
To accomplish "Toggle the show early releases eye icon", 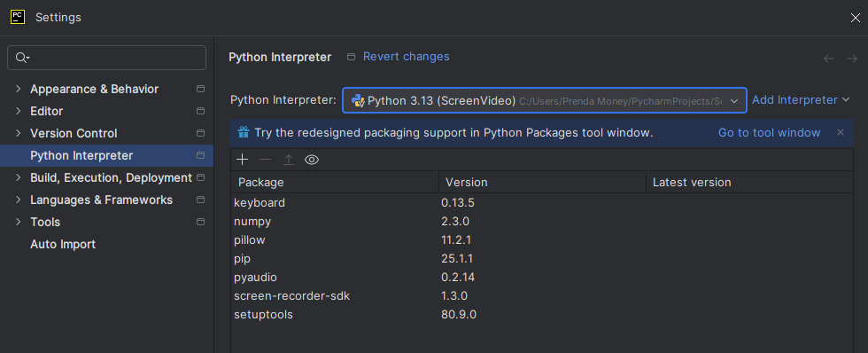I will (x=312, y=160).
